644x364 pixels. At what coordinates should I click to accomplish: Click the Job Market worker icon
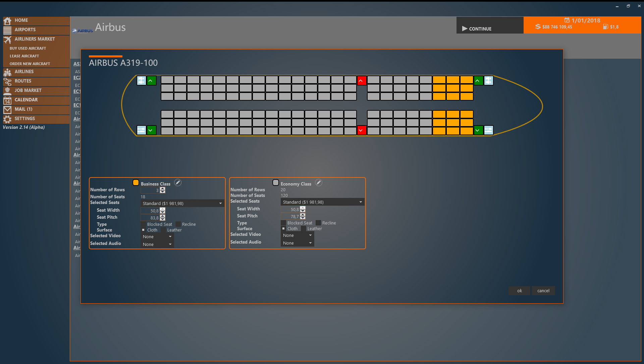pyautogui.click(x=7, y=91)
